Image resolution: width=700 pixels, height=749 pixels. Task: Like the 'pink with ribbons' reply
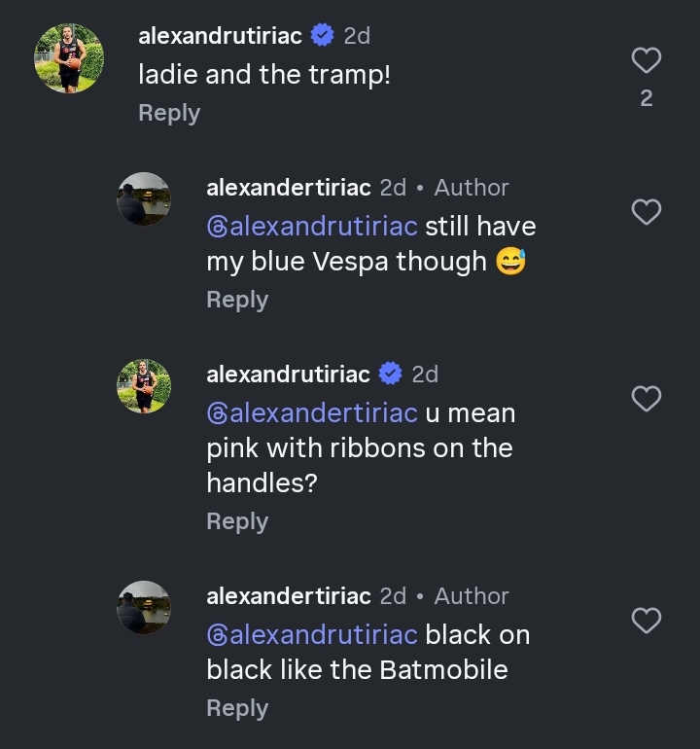[647, 399]
